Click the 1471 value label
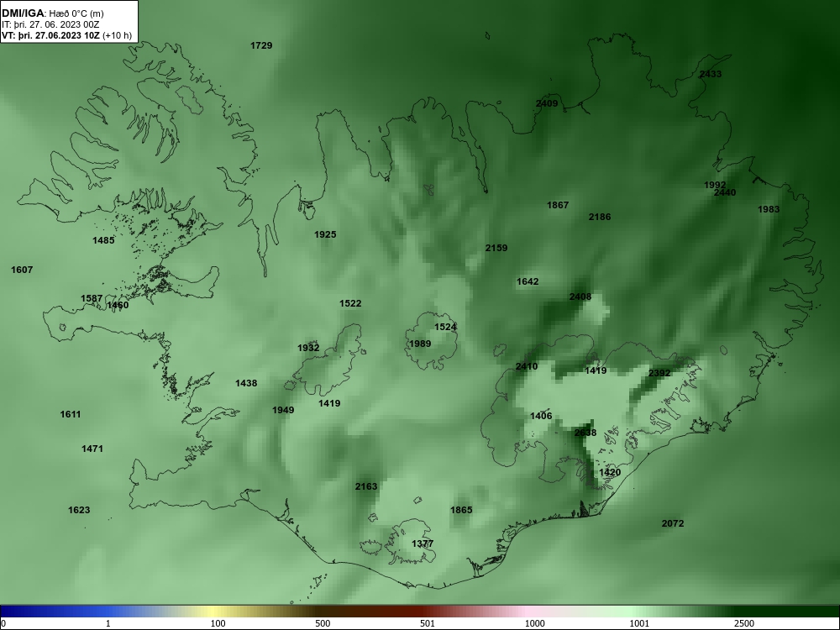This screenshot has width=840, height=630. 92,449
